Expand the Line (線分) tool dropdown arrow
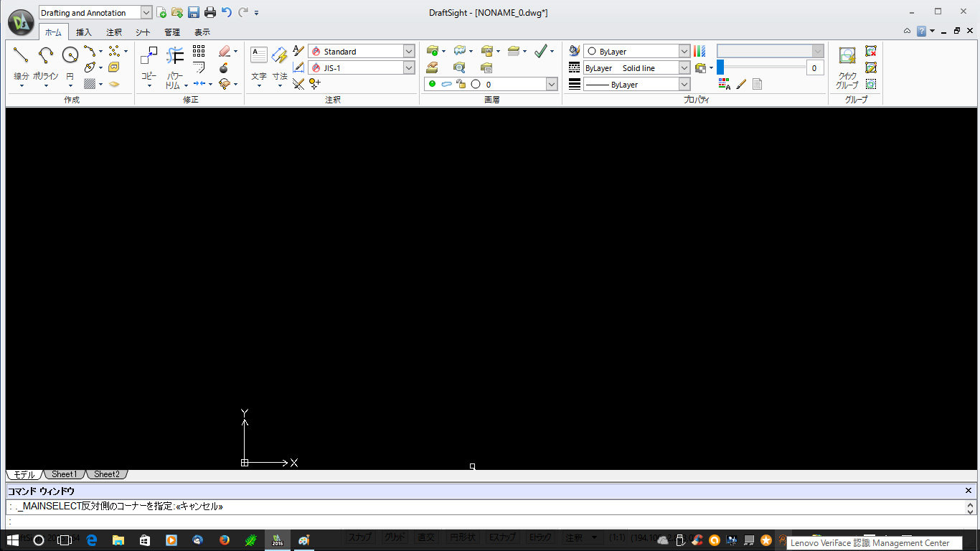 pyautogui.click(x=22, y=86)
